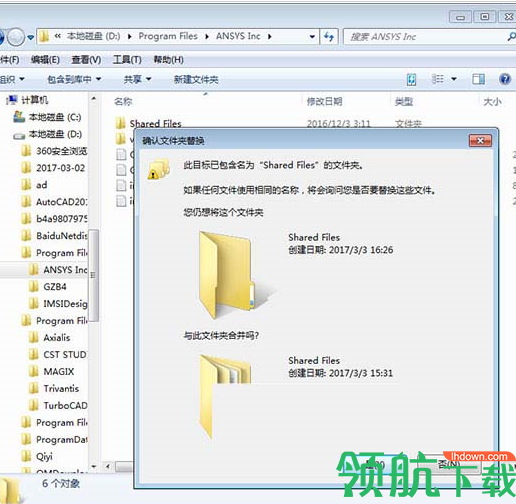Click the horizontal scrollbar left arrow
The width and height of the screenshot is (516, 504).
(107, 466)
